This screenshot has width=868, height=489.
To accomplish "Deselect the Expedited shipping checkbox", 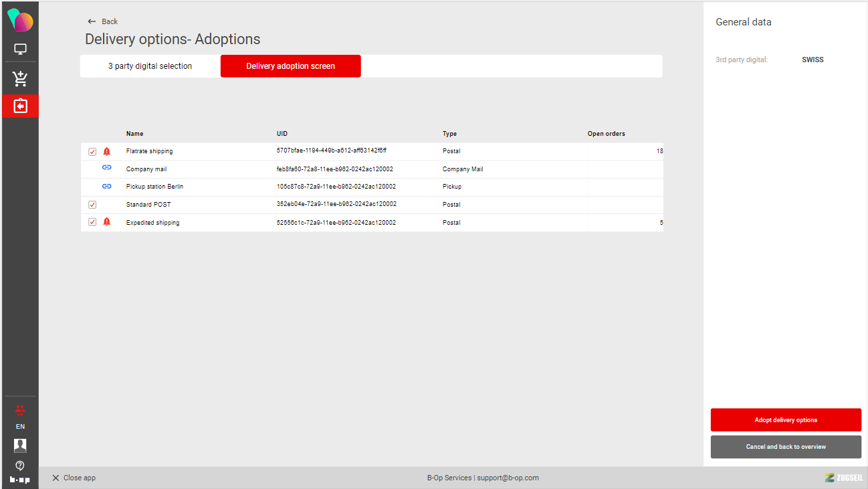I will pos(92,222).
